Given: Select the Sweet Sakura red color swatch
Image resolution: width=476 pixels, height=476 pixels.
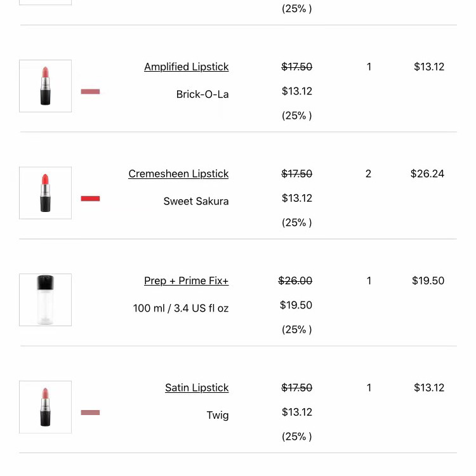Looking at the screenshot, I should click(x=90, y=199).
